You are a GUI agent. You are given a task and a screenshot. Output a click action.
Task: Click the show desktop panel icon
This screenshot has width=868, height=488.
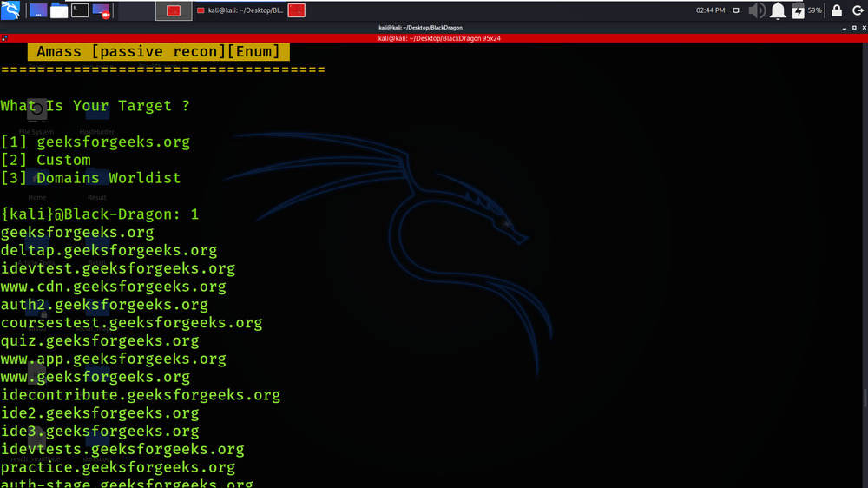(x=38, y=10)
